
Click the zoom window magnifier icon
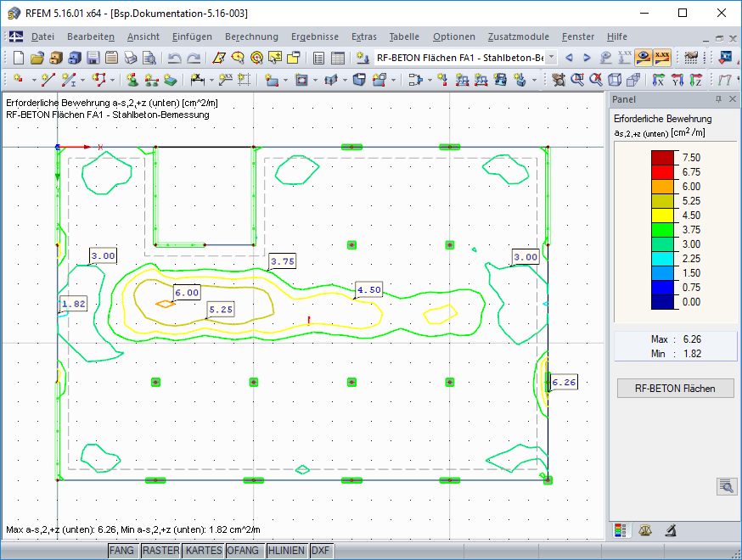(576, 80)
